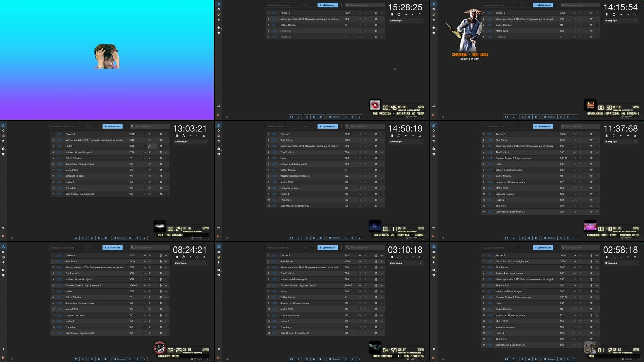
Task: Click the lot search field
Action: pos(150,126)
